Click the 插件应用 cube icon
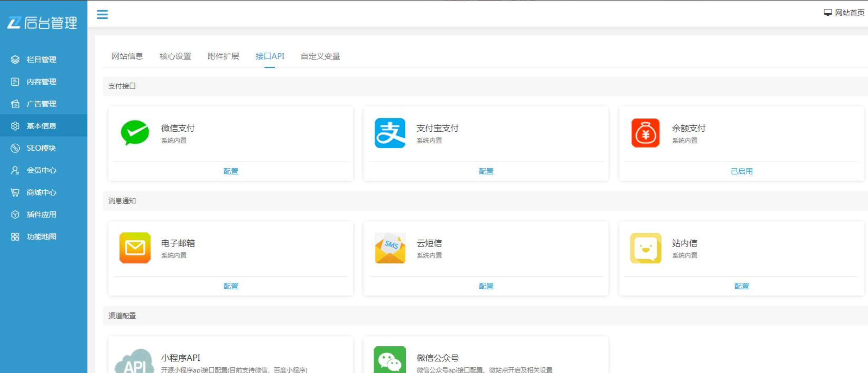868x373 pixels. [15, 214]
